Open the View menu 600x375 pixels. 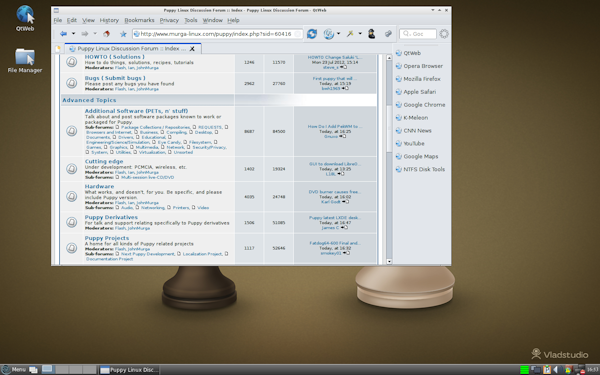(88, 20)
